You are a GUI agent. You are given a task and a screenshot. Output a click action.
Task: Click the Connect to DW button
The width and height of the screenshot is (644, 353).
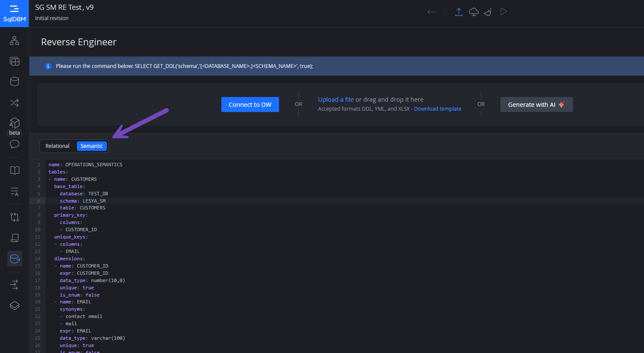coord(250,105)
